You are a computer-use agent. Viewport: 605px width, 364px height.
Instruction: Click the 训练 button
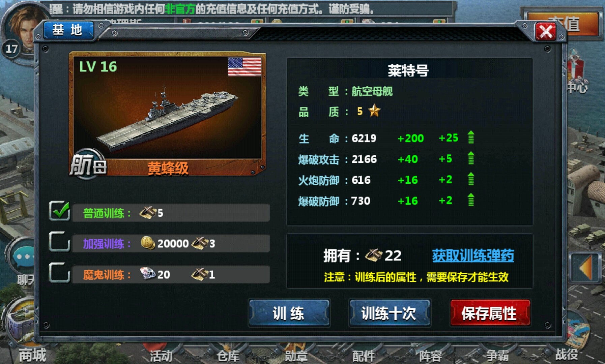coord(289,313)
